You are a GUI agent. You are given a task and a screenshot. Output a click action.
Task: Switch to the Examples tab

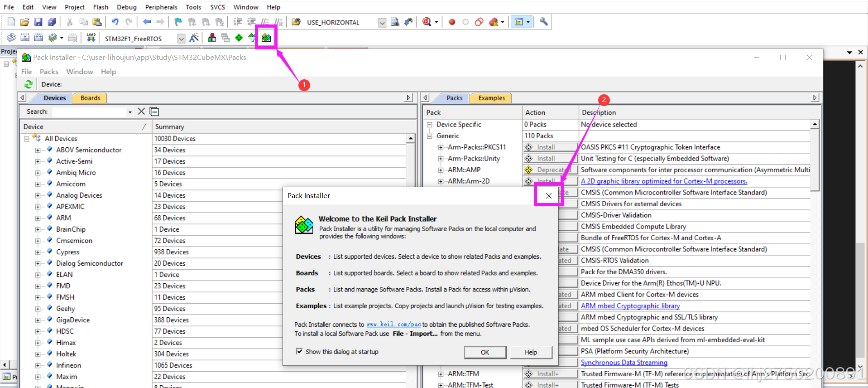click(x=491, y=98)
